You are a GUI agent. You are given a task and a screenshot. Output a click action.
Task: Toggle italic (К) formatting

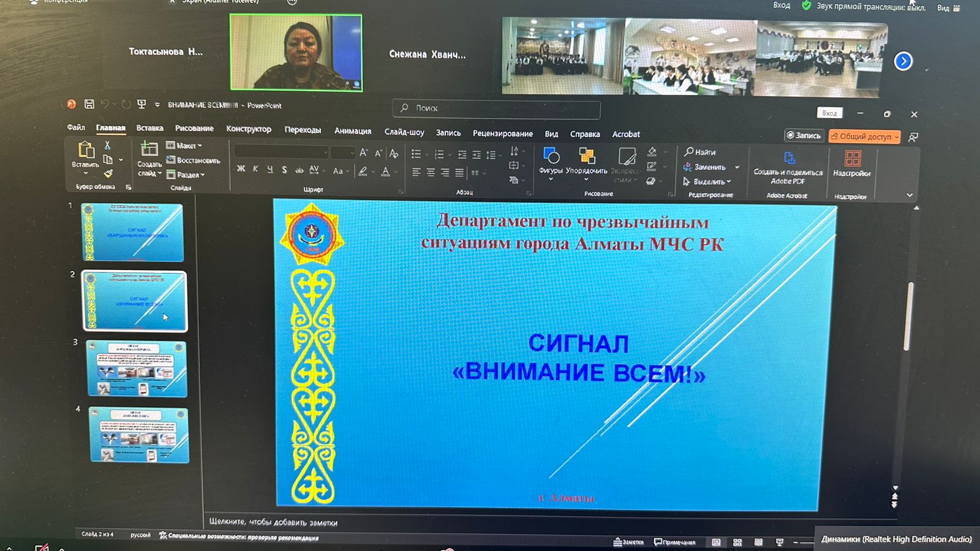click(255, 169)
